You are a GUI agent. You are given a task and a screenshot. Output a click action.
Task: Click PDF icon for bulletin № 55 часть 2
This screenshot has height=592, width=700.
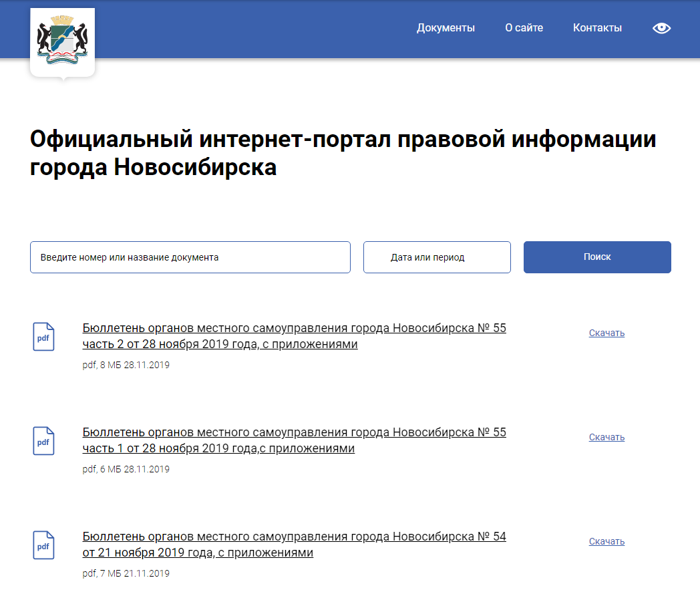(43, 337)
